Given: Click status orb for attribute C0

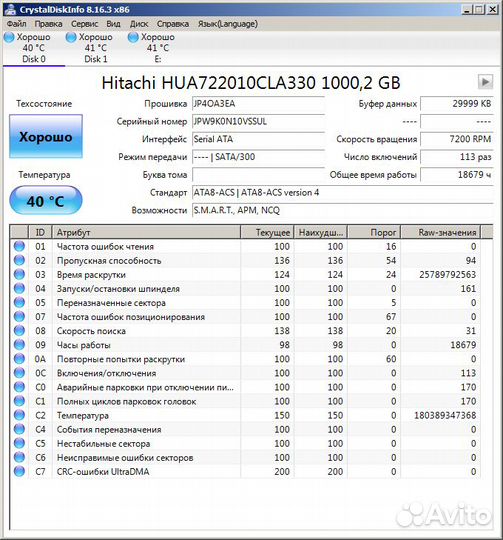Looking at the screenshot, I should pos(19,387).
